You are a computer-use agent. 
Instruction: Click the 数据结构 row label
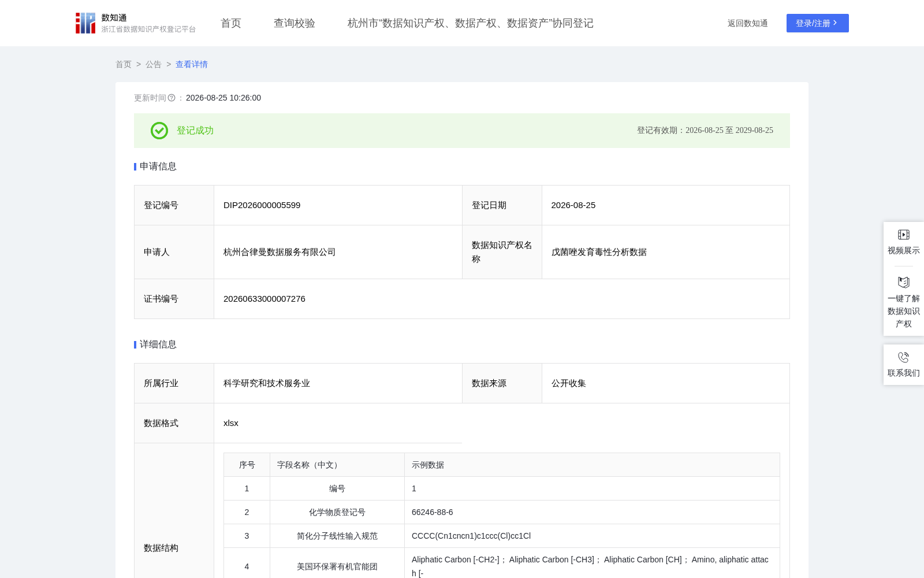click(x=161, y=548)
